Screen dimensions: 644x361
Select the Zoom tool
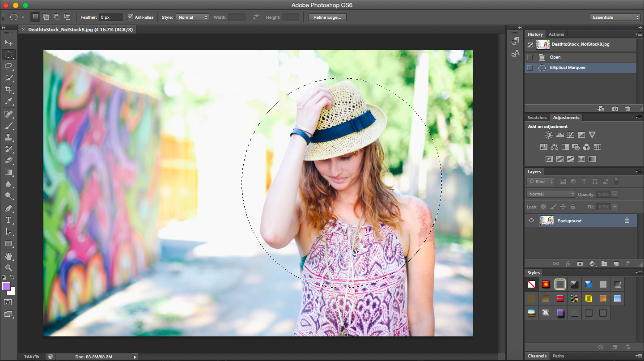pos(9,268)
